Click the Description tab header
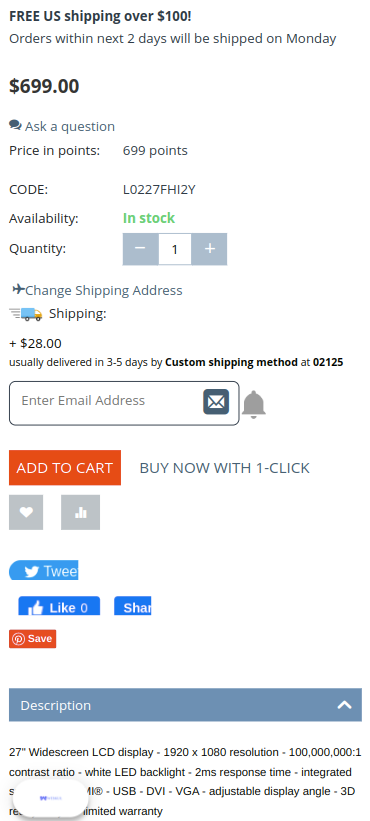Screen dimensions: 370x821 185,705
